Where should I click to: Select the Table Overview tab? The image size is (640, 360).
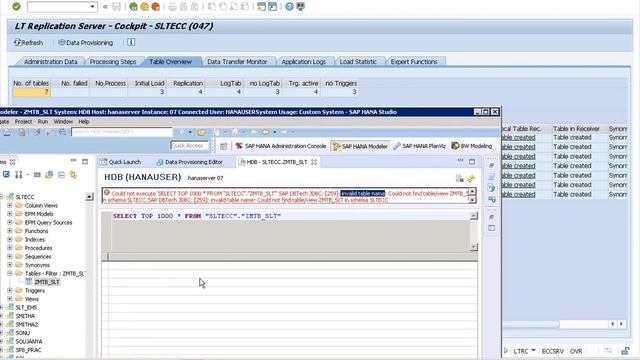click(x=170, y=62)
